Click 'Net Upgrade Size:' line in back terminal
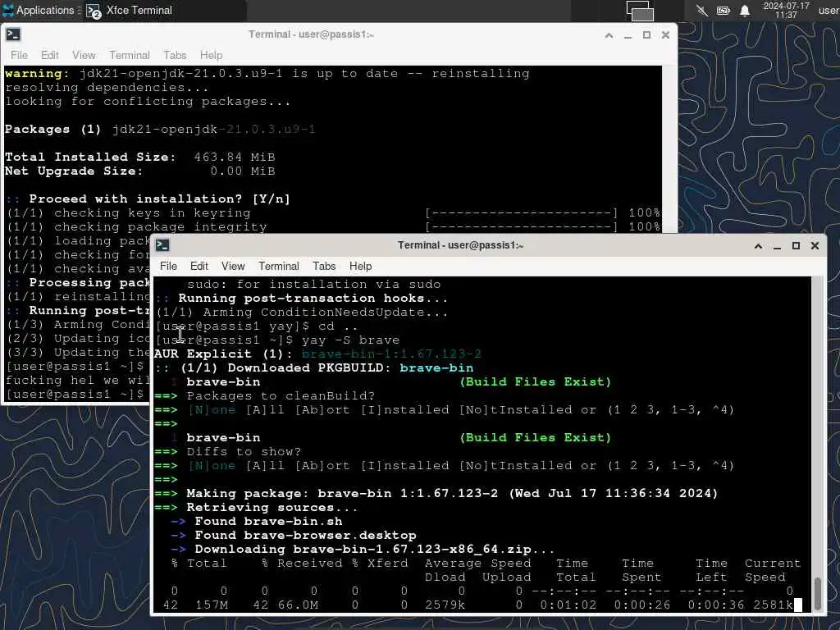Viewport: 840px width, 630px height. click(139, 171)
